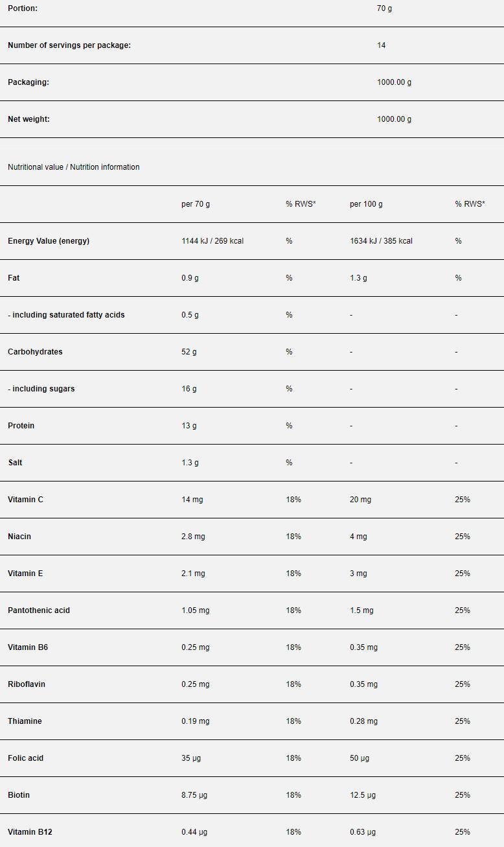Click the "- including saturated fatty acids" label
The image size is (504, 847).
(66, 315)
